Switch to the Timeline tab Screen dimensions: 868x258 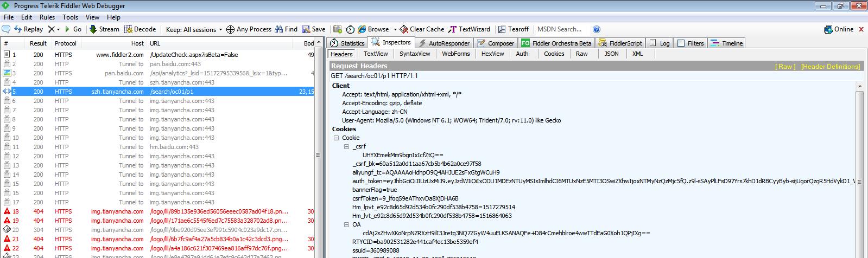pyautogui.click(x=726, y=43)
